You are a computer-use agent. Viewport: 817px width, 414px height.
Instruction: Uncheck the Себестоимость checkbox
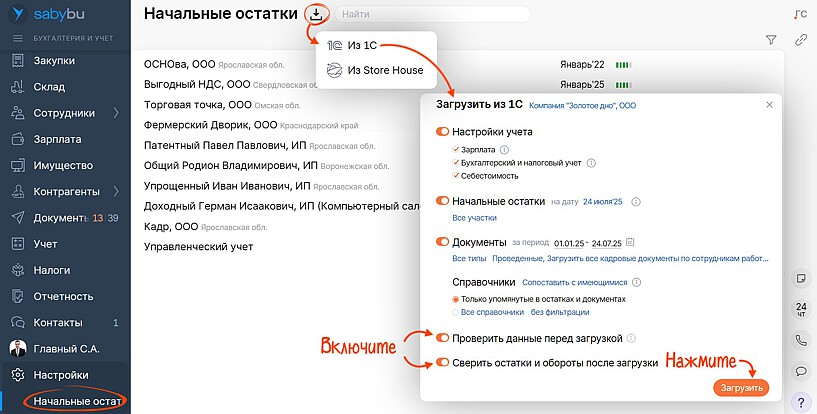pos(456,176)
